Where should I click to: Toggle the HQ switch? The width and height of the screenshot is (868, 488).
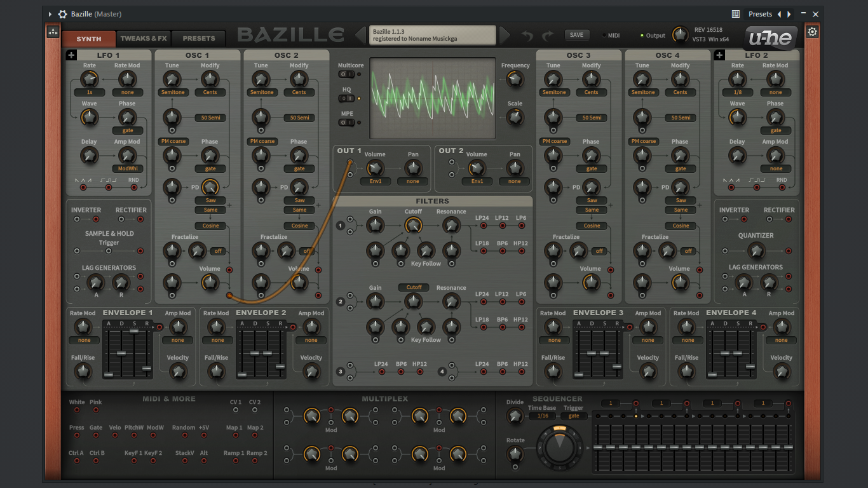346,98
